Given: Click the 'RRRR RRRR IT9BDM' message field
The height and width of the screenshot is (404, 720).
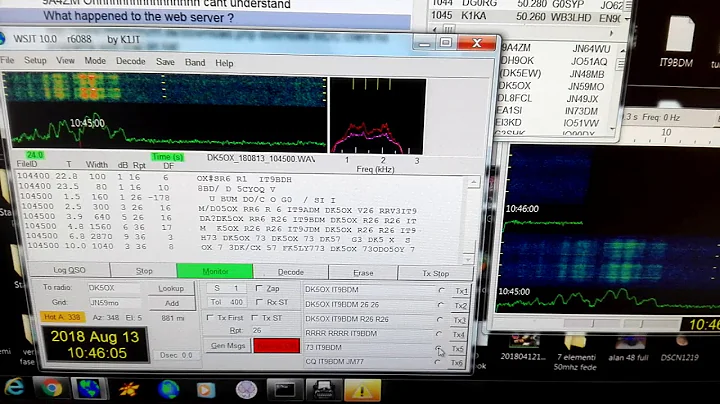Looking at the screenshot, I should tap(368, 333).
